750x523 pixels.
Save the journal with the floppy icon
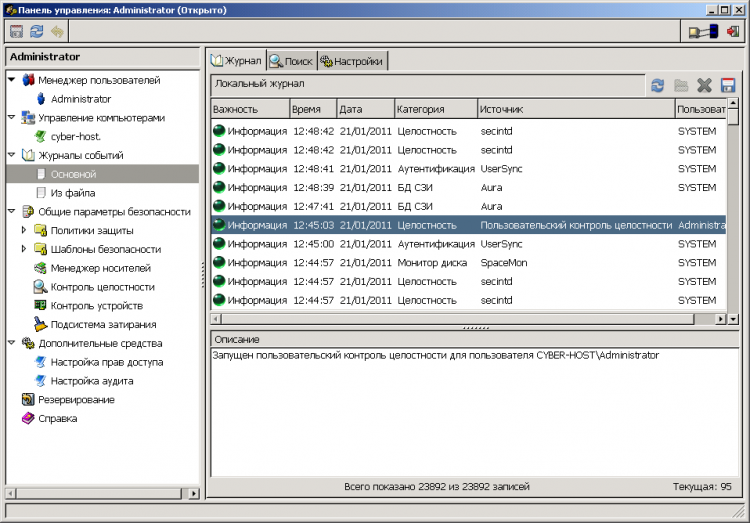(x=728, y=86)
